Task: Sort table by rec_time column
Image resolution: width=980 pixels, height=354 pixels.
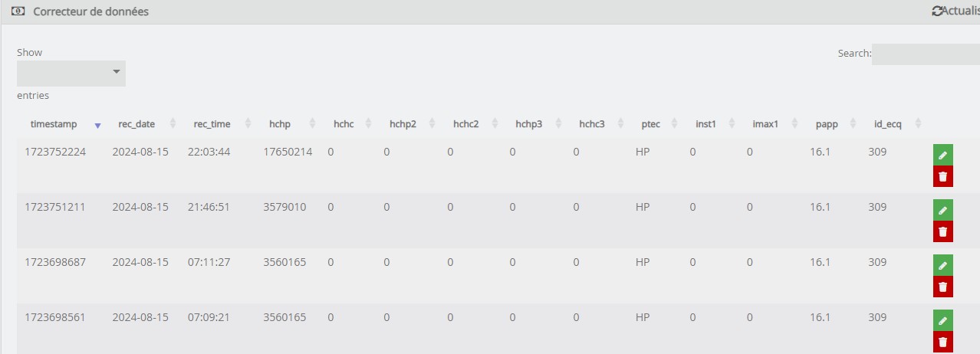Action: pos(212,124)
